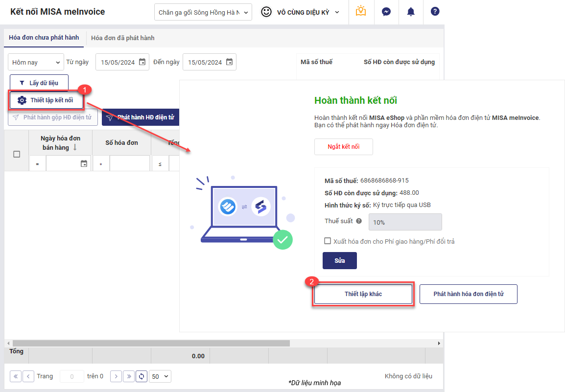Open Thiết lập khác
Viewport: 565px width, 392px height.
pyautogui.click(x=363, y=294)
